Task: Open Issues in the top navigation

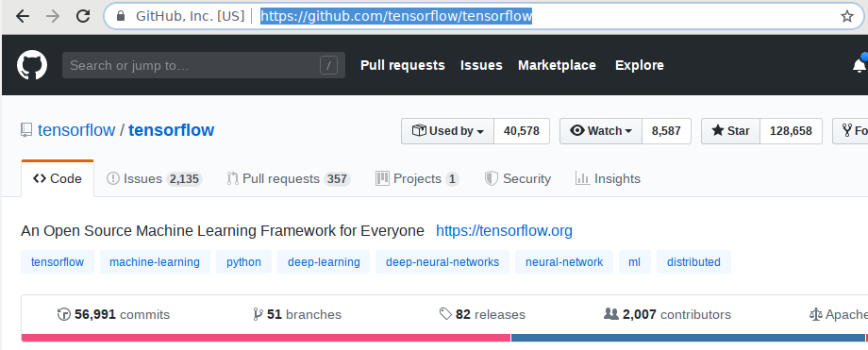Action: click(481, 65)
